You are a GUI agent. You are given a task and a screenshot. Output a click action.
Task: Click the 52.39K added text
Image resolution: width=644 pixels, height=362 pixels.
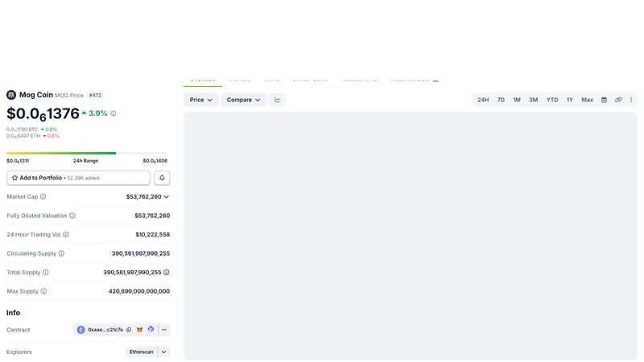click(84, 179)
